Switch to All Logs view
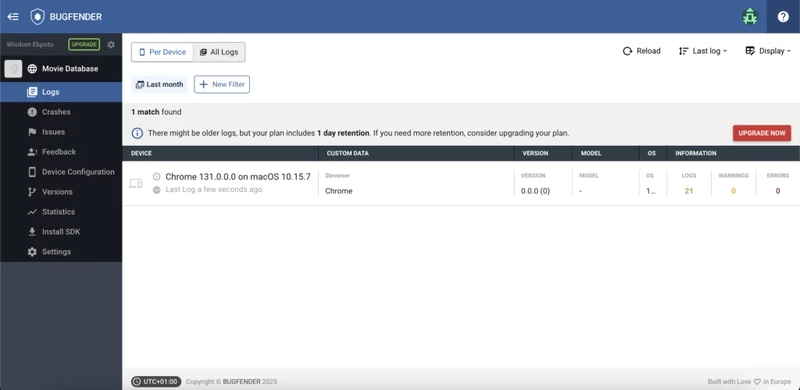The image size is (800, 390). (x=219, y=52)
